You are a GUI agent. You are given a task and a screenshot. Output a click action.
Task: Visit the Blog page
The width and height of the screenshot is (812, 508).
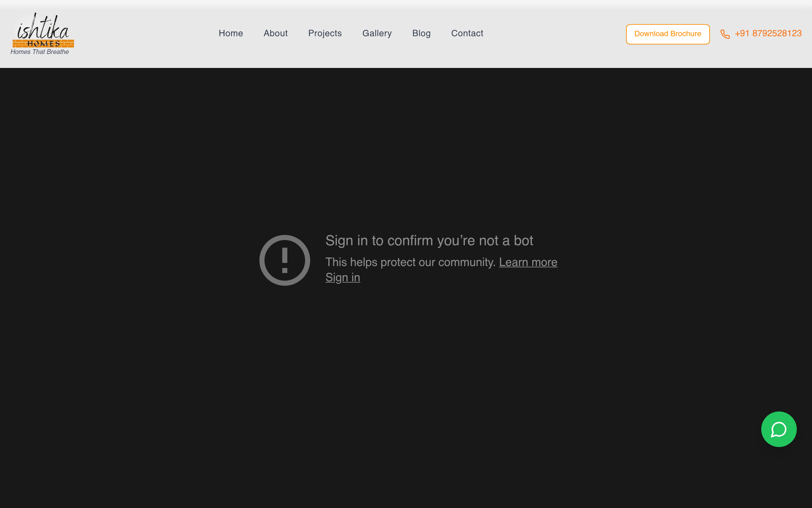421,33
